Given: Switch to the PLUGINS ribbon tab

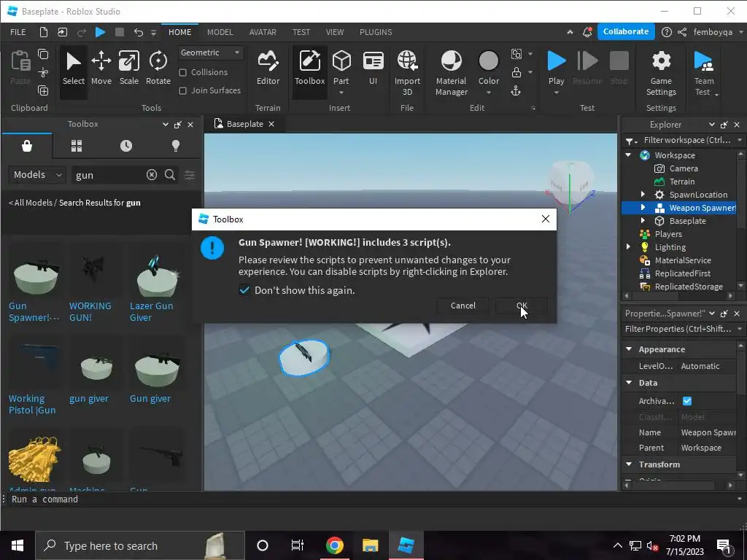Looking at the screenshot, I should (x=376, y=32).
